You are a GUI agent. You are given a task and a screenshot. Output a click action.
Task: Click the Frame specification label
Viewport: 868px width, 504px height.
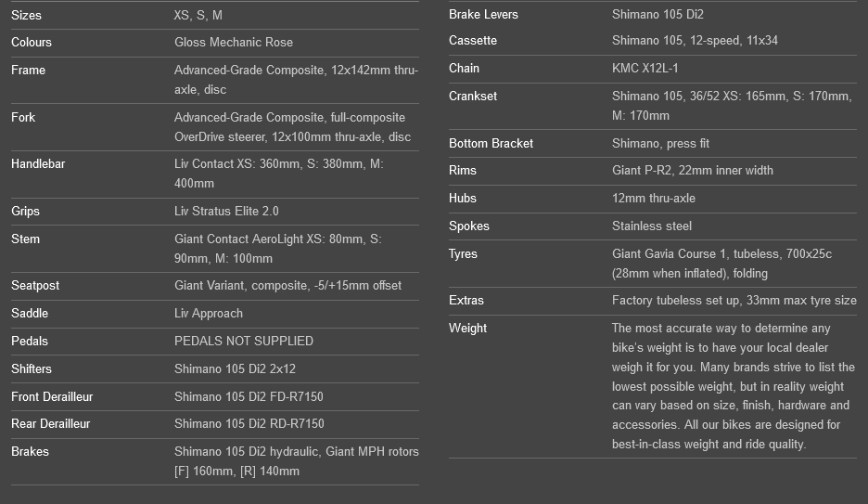click(28, 71)
